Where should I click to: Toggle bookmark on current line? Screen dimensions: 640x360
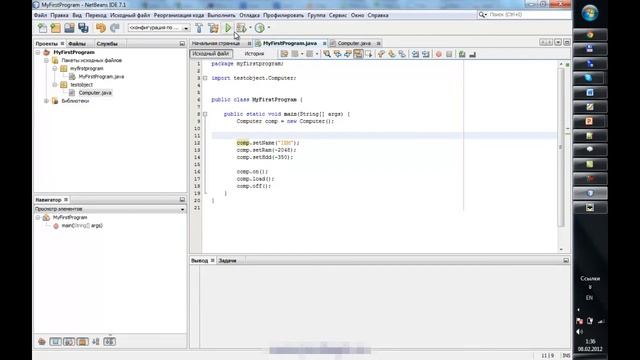[x=402, y=54]
